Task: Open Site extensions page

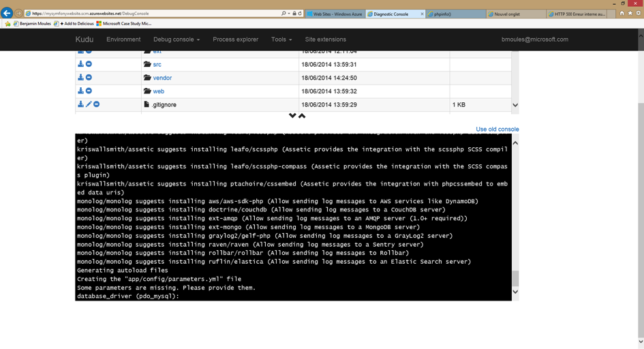Action: point(325,40)
